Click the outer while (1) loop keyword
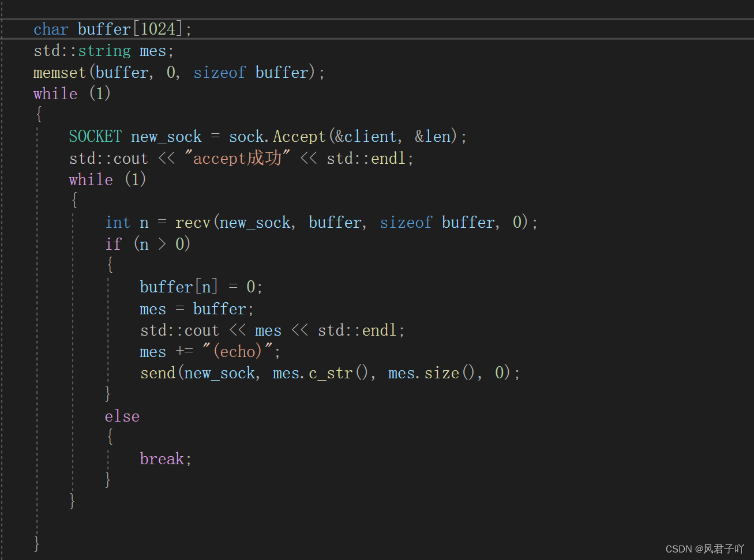Image resolution: width=754 pixels, height=560 pixels. tap(55, 93)
